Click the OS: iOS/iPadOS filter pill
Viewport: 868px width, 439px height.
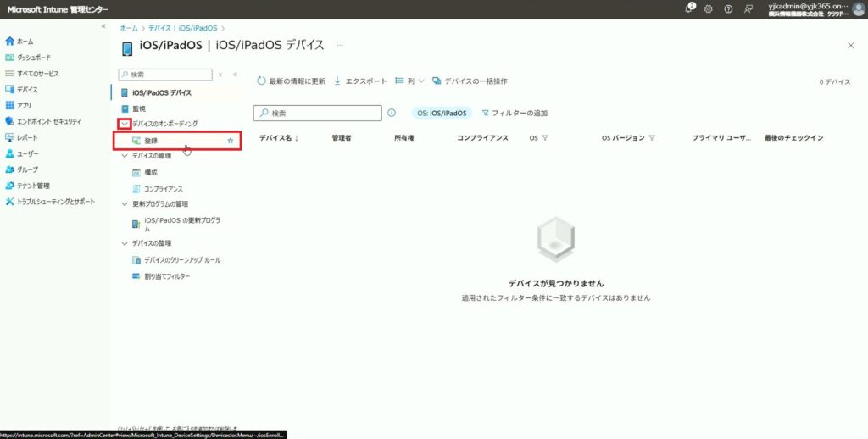point(442,113)
